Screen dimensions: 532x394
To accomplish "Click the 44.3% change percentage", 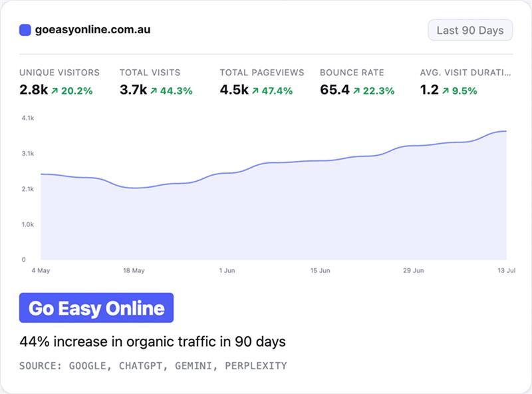I will pyautogui.click(x=176, y=91).
